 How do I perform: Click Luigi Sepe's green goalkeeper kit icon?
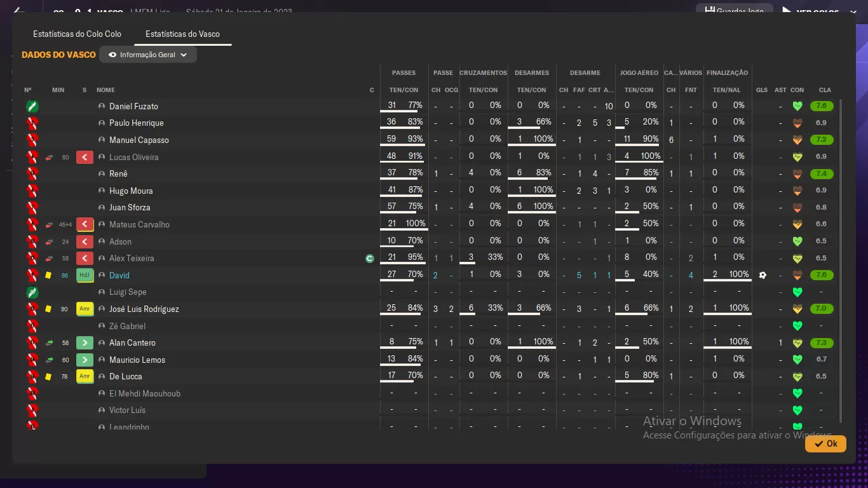point(32,292)
